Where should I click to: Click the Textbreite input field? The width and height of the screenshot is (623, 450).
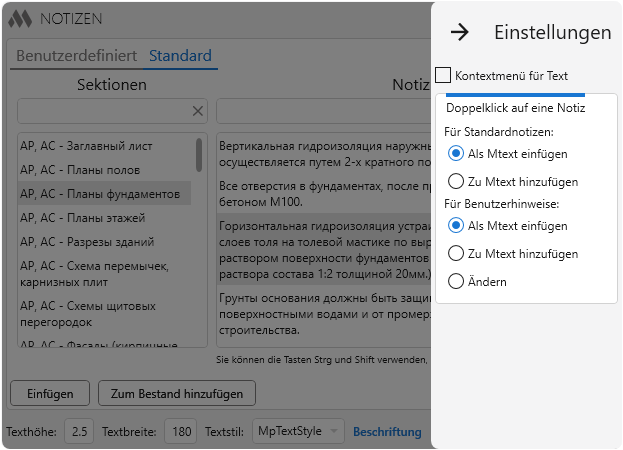pos(180,432)
